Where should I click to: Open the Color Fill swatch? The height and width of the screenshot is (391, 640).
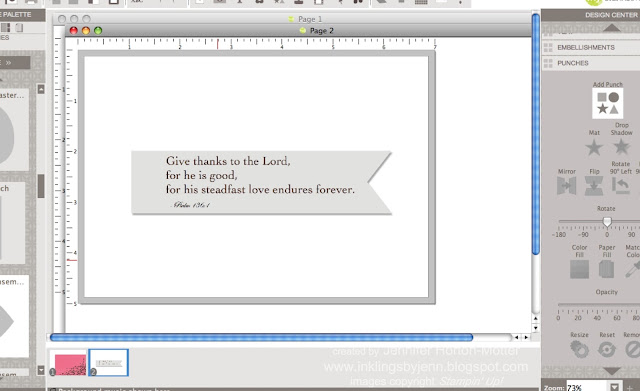[579, 269]
